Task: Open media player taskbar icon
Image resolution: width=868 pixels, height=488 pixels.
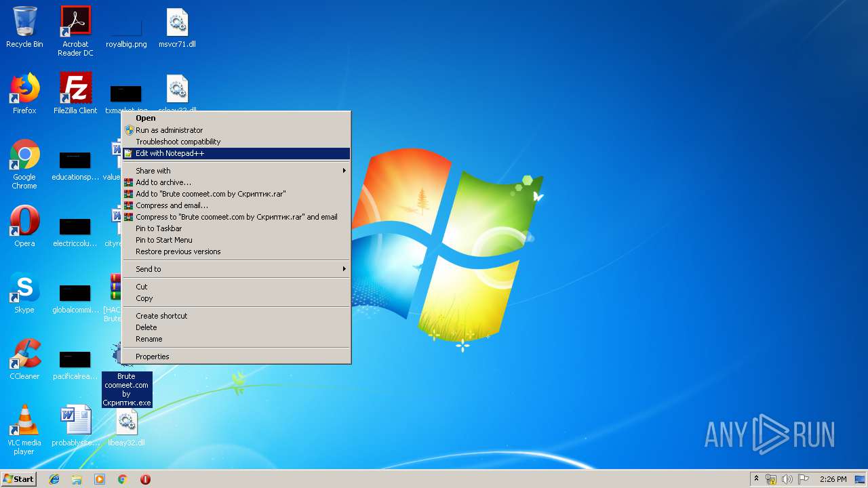Action: [x=100, y=479]
